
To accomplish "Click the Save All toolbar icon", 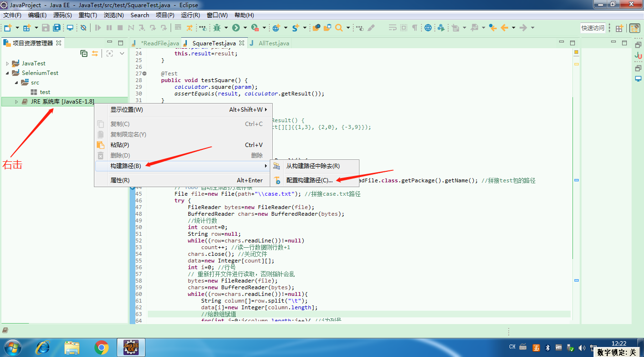I will (57, 28).
